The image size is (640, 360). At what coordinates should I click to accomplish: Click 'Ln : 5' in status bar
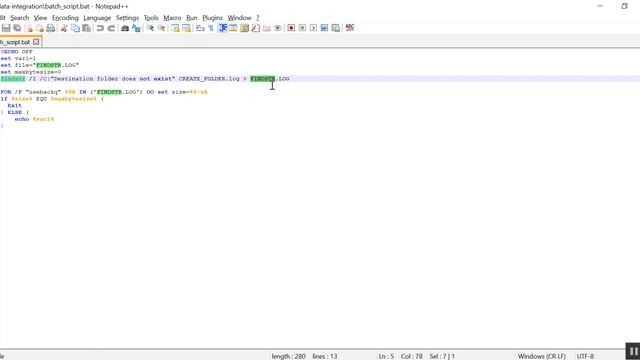pyautogui.click(x=386, y=356)
